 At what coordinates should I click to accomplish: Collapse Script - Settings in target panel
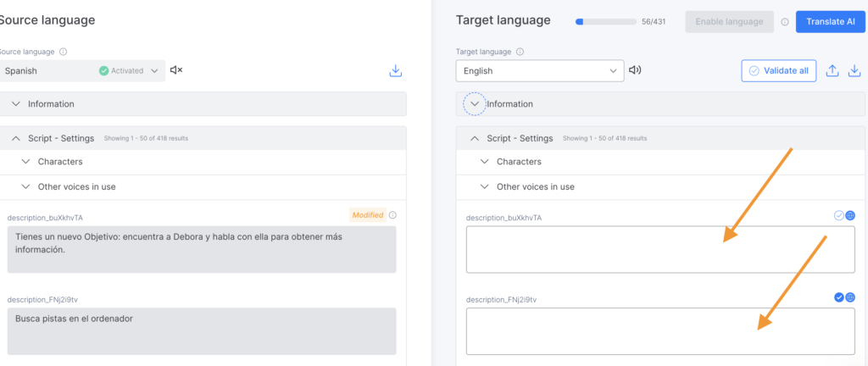475,138
